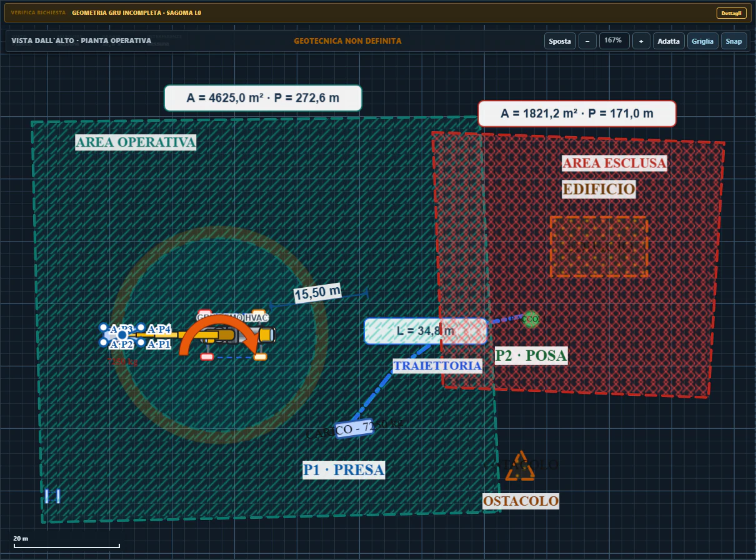Viewport: 756px width, 560px height.
Task: Toggle the Griglia grid display
Action: pyautogui.click(x=703, y=41)
